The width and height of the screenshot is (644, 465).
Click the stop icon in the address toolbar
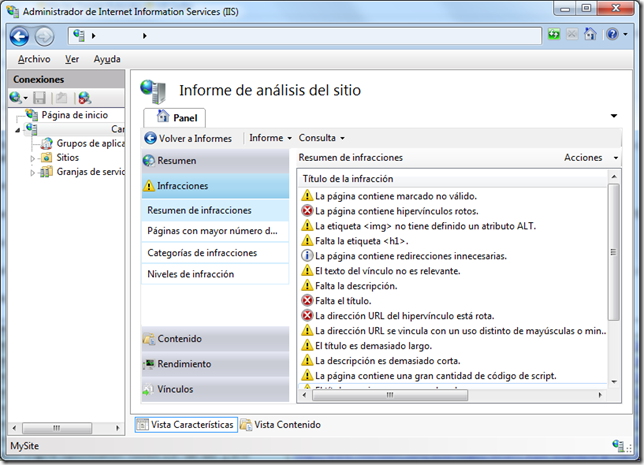click(x=572, y=34)
